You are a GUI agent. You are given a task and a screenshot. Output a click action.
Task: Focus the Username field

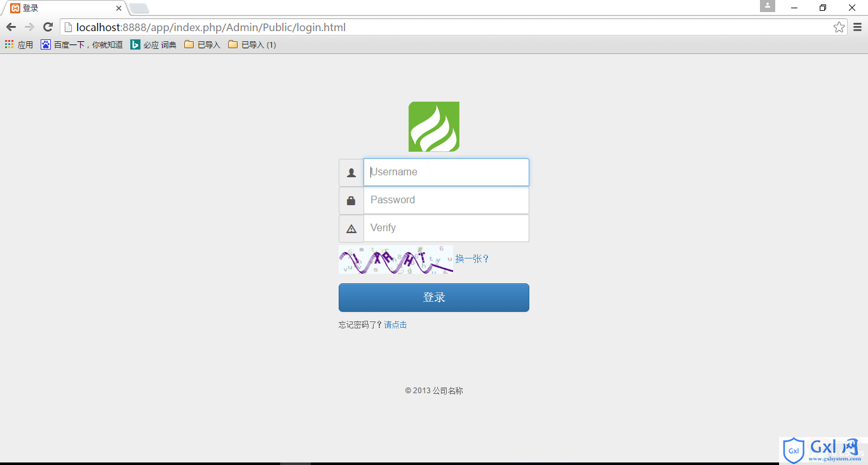(x=446, y=172)
